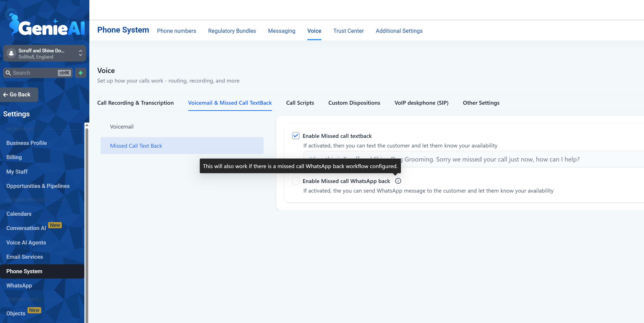Click the account avatar icon
The height and width of the screenshot is (323, 644).
[11, 53]
